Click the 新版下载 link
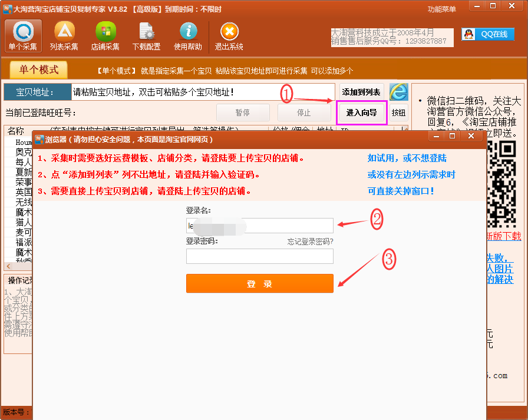 [x=504, y=236]
